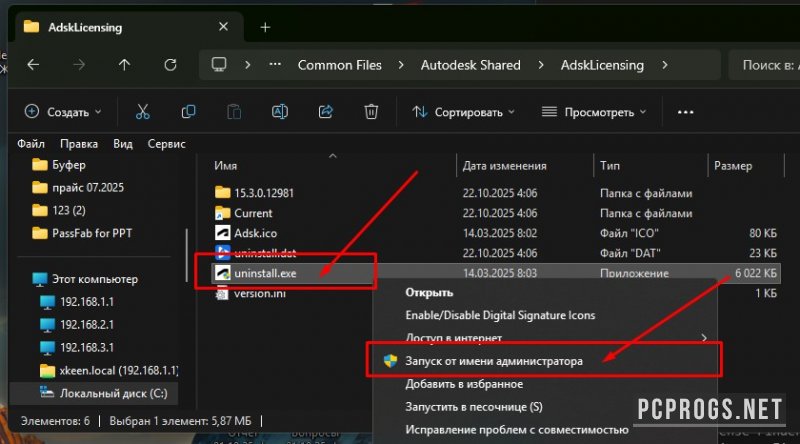The height and width of the screenshot is (444, 800).
Task: Expand chevron after Autodesk Shared in path
Action: click(x=541, y=65)
